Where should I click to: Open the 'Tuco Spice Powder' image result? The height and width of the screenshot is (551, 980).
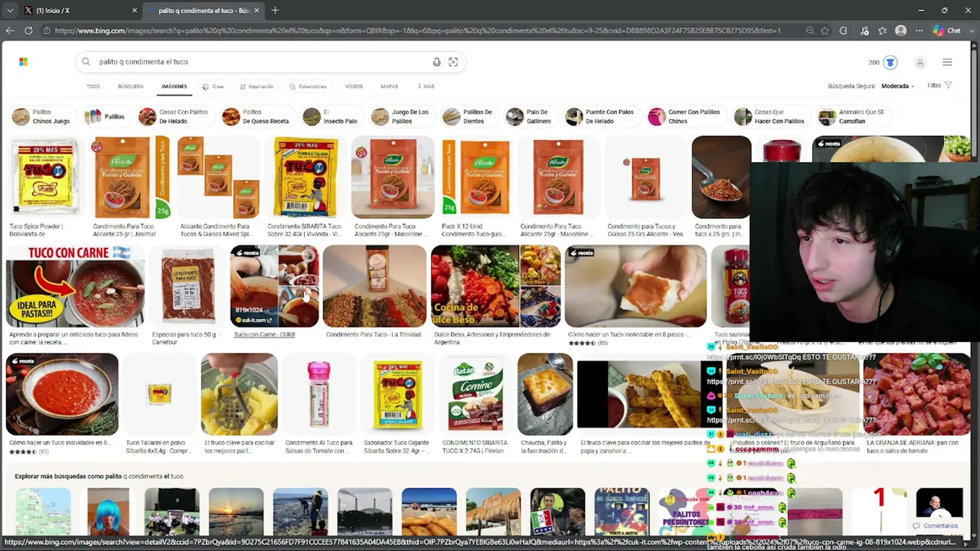click(44, 177)
